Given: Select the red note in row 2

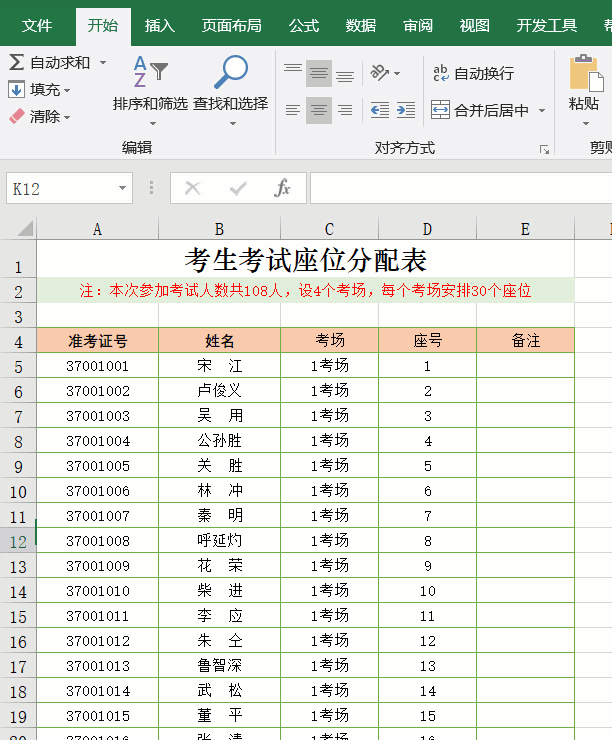Looking at the screenshot, I should coord(305,290).
